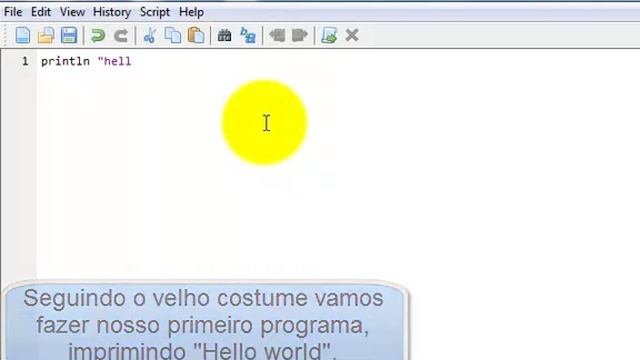This screenshot has height=360, width=640.
Task: Open the Help menu
Action: pos(191,12)
